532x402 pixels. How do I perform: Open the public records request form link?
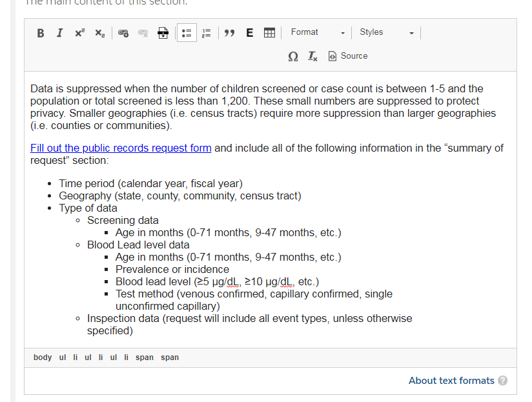pyautogui.click(x=121, y=148)
